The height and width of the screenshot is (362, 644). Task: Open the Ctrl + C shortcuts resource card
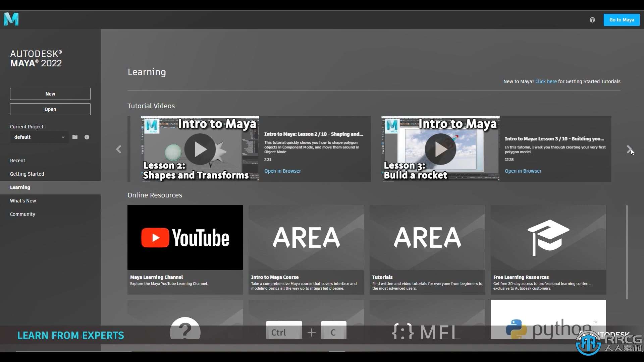tap(306, 319)
